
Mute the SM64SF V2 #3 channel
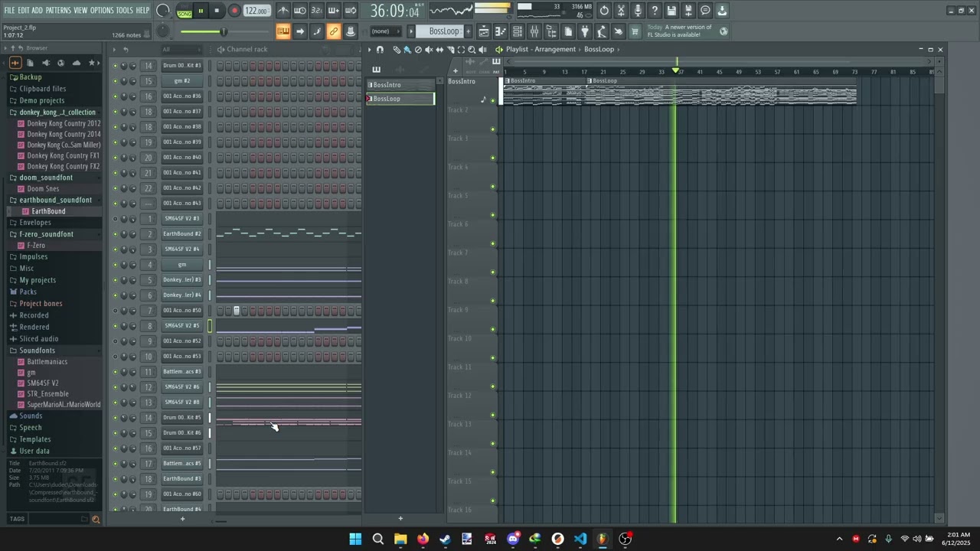[x=116, y=219]
